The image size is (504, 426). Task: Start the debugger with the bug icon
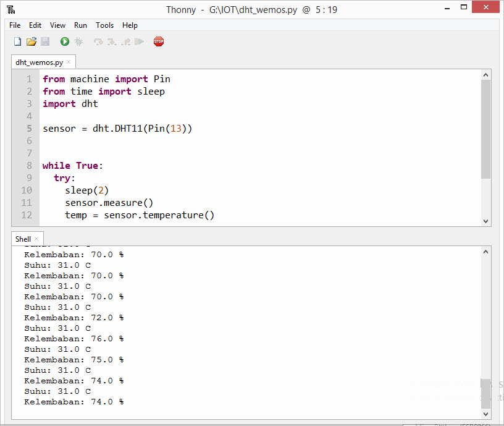coord(79,41)
